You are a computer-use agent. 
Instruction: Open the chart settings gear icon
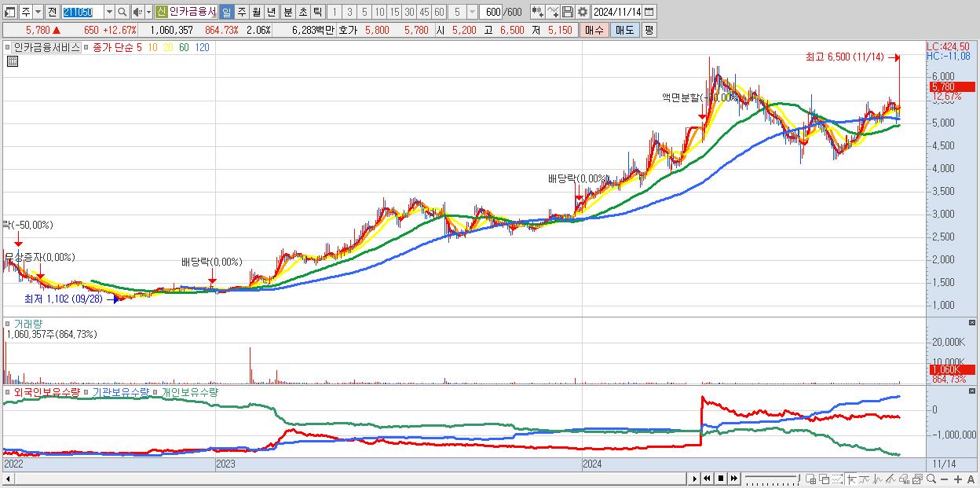pos(582,12)
